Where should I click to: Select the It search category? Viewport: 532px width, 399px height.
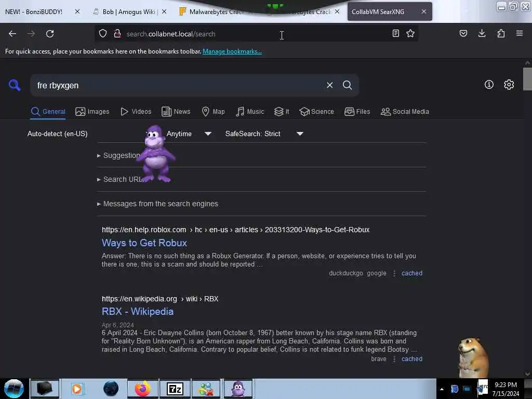tap(282, 111)
